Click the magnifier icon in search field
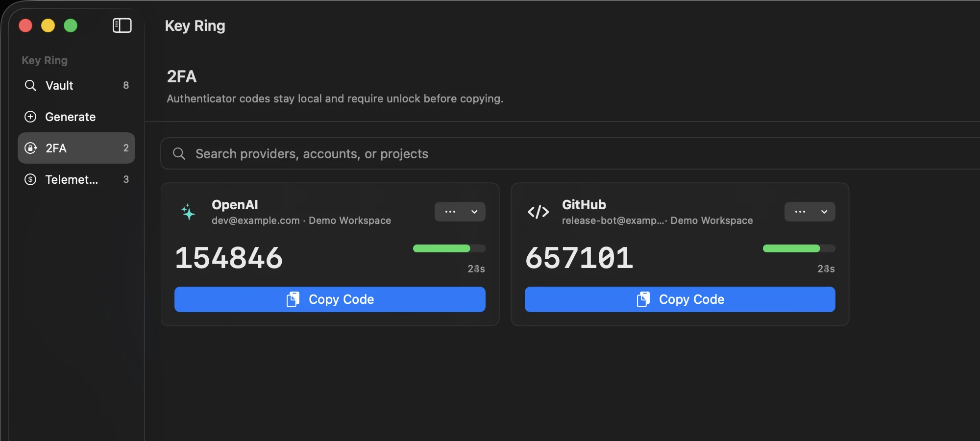 tap(179, 154)
